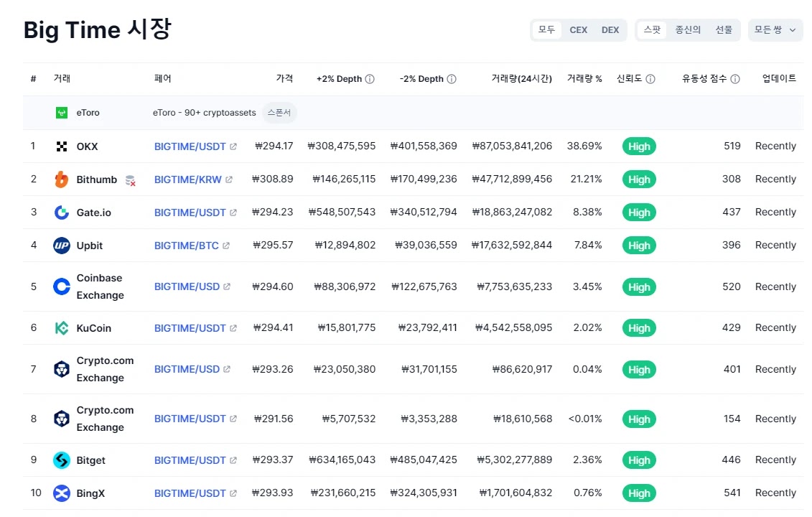812x517 pixels.
Task: Click the info icon next to 유동성 점수
Action: point(735,79)
